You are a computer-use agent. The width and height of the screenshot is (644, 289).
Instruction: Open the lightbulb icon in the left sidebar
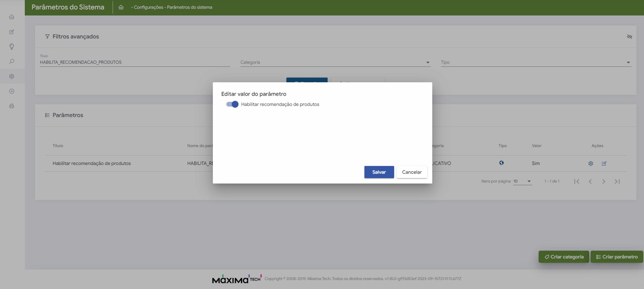tap(12, 46)
